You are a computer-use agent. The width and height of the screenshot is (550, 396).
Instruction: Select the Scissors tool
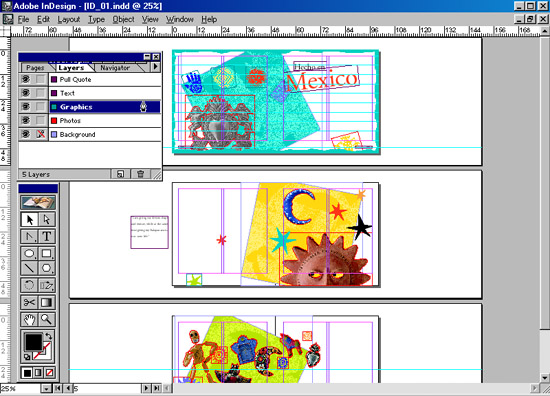point(29,302)
